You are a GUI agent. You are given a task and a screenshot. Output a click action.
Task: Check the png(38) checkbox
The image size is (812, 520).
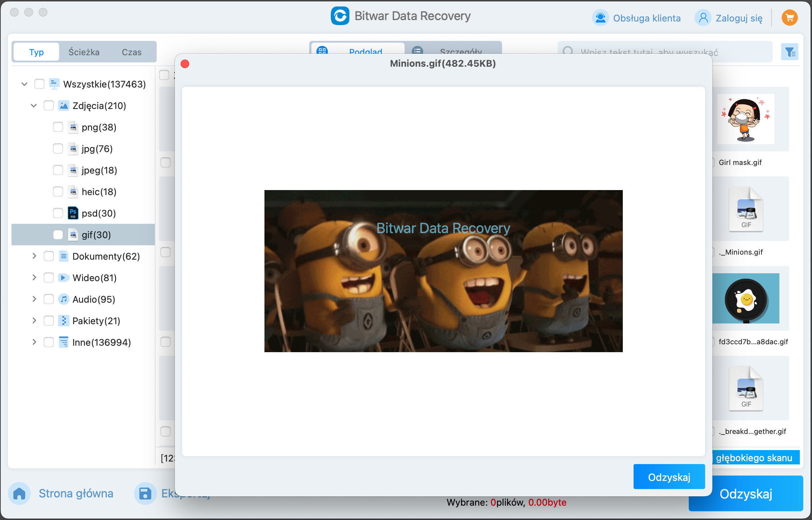58,127
